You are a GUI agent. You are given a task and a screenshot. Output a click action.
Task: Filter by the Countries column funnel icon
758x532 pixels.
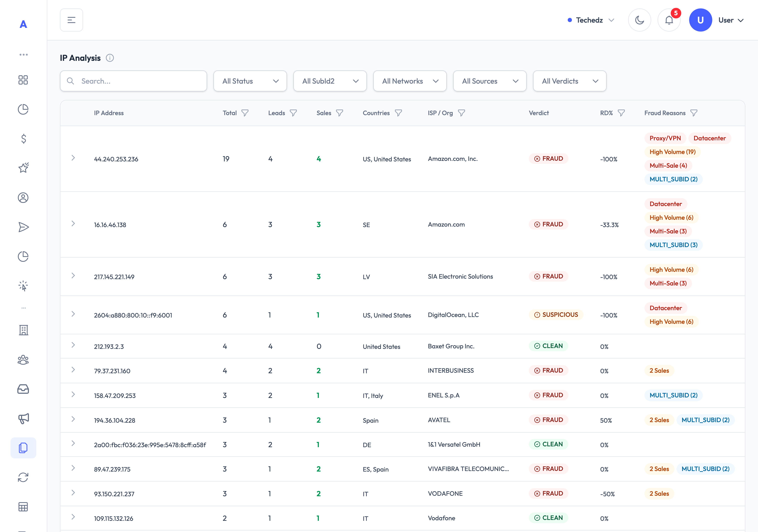click(x=398, y=113)
